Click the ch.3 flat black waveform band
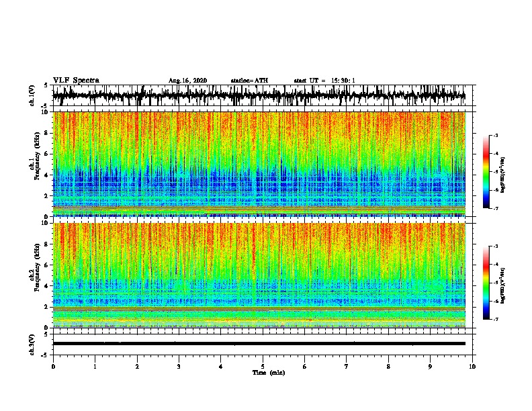This screenshot has height=411, width=532. coord(259,344)
